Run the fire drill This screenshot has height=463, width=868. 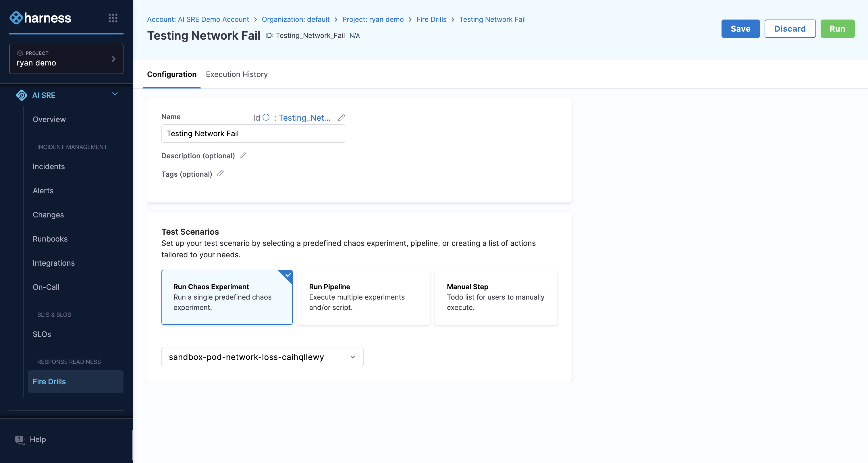pos(837,29)
